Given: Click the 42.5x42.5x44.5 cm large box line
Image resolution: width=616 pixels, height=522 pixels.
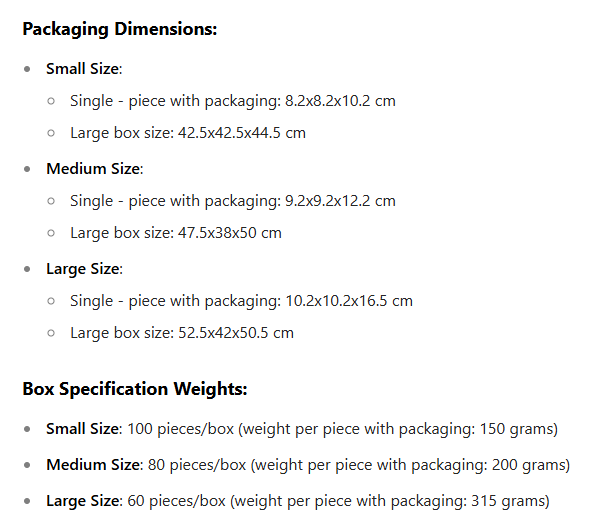Looking at the screenshot, I should [x=188, y=133].
